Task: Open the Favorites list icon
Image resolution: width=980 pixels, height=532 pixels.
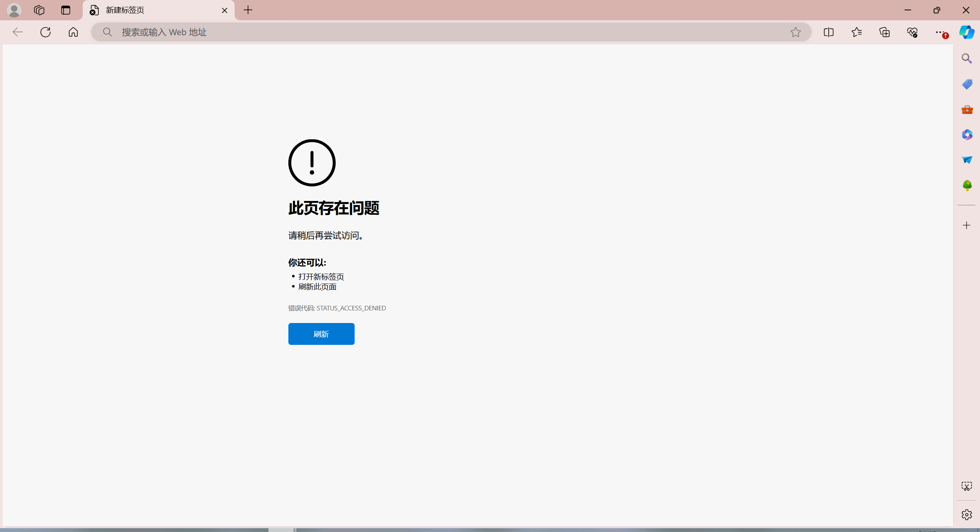Action: (857, 32)
